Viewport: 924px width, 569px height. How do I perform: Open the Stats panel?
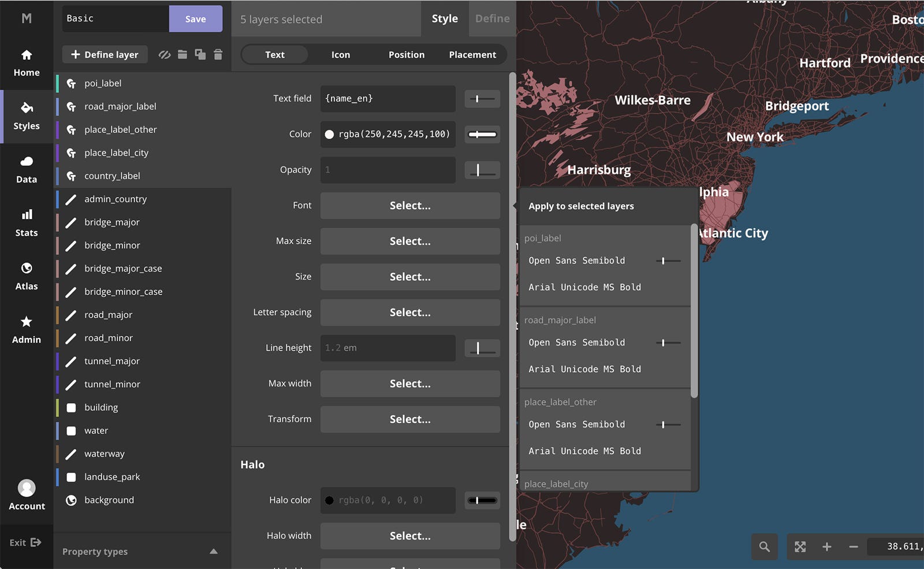click(x=26, y=223)
